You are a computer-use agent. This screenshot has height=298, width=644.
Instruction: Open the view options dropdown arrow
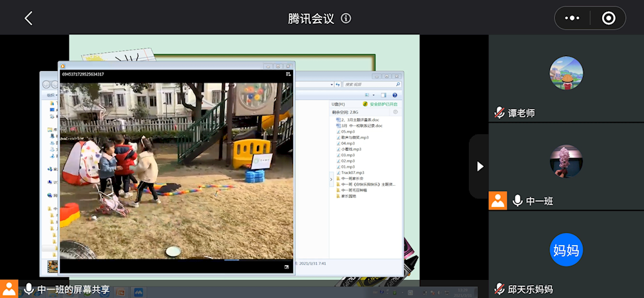tap(374, 95)
